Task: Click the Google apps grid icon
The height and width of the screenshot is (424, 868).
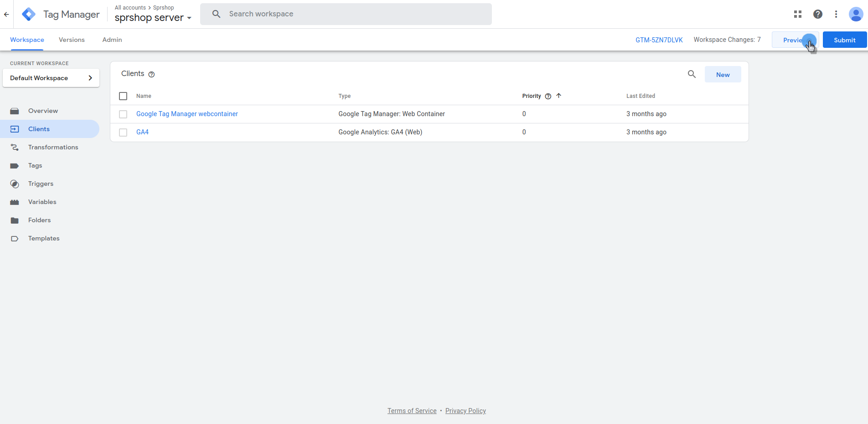Action: 797,14
